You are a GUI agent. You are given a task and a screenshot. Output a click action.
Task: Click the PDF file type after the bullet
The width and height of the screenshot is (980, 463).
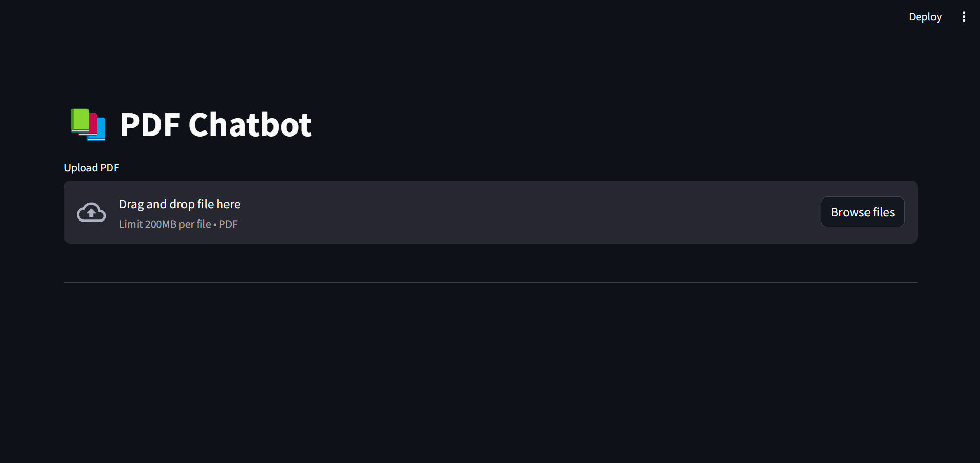[x=229, y=224]
